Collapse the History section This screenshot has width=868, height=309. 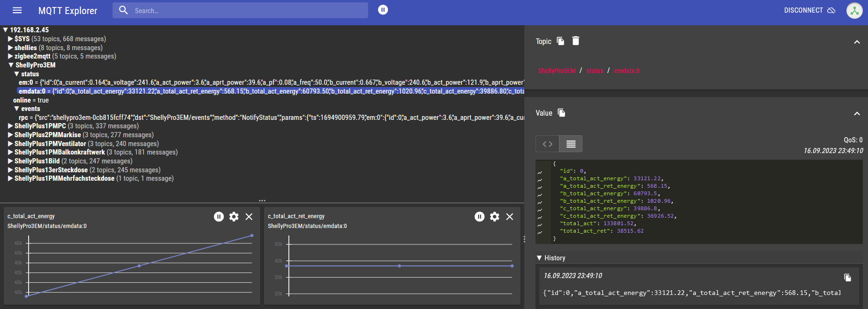click(x=539, y=258)
